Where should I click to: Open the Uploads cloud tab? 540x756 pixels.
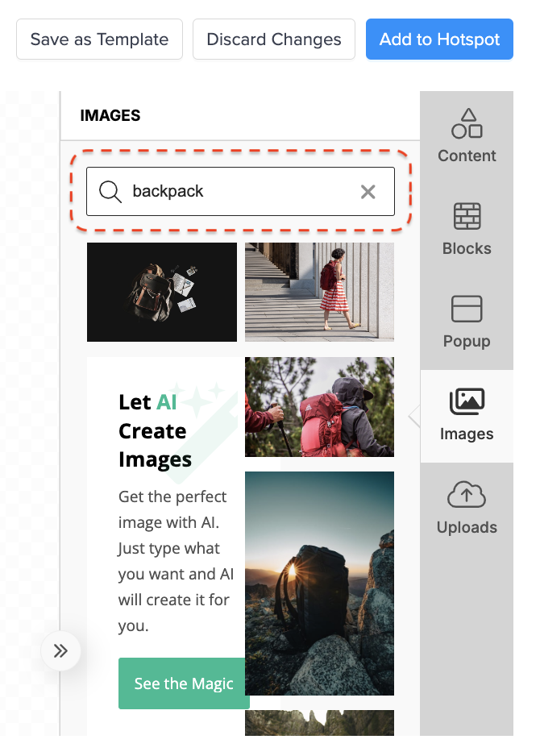pyautogui.click(x=467, y=509)
